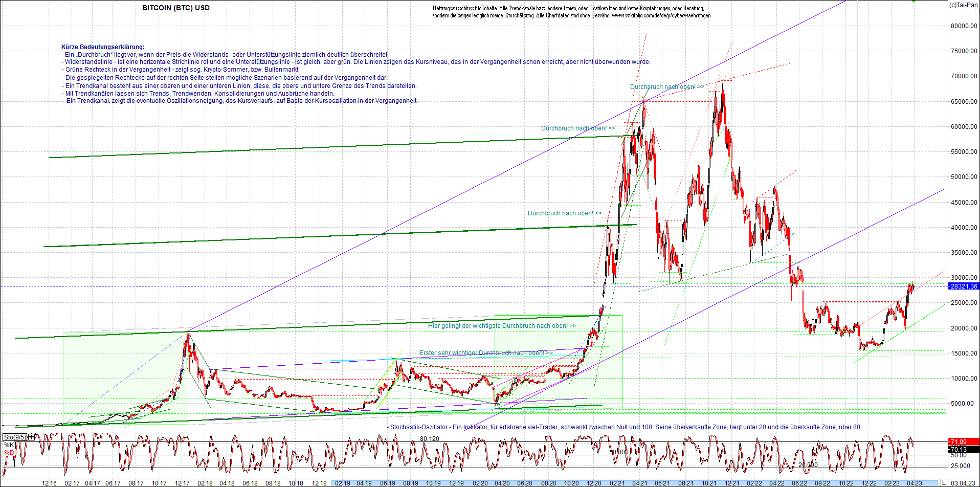Toggle visibility of the Sto(9/5) indicator panel
980x487 pixels.
tap(14, 437)
